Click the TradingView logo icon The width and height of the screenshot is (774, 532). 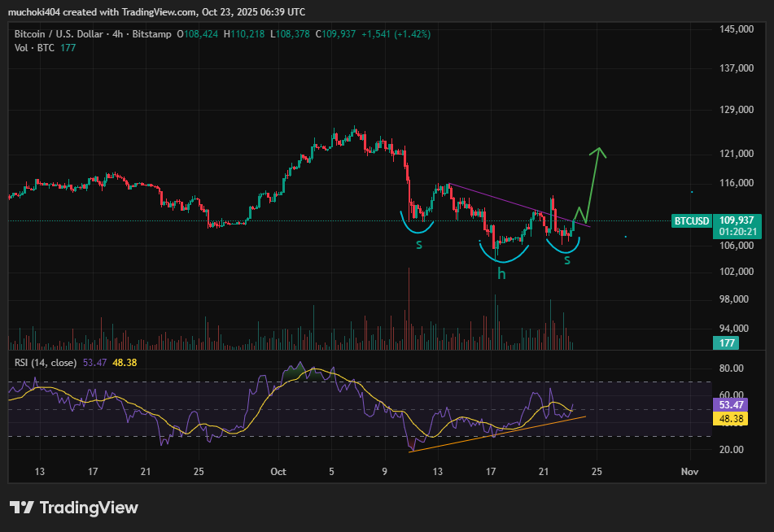tap(22, 508)
